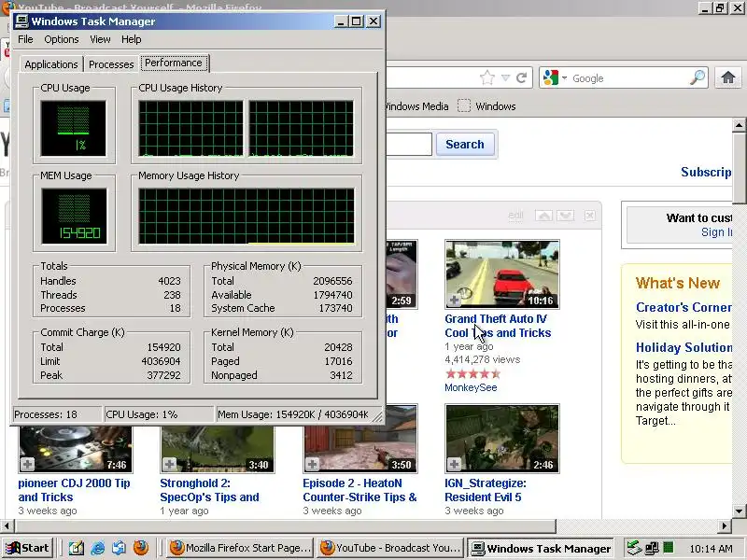Screen dimensions: 747x560
Task: Open Stronghold 2: SpecOp's Tips link
Action: [209, 490]
